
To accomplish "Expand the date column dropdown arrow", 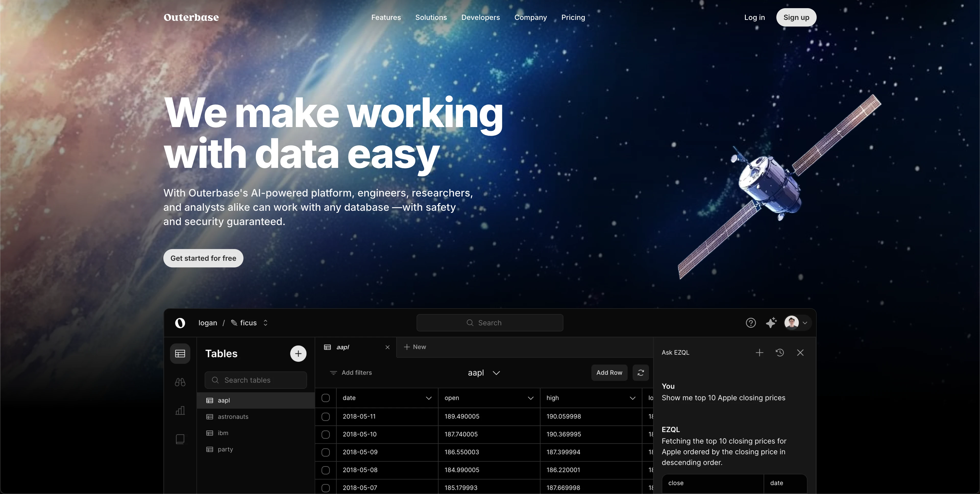I will click(429, 398).
